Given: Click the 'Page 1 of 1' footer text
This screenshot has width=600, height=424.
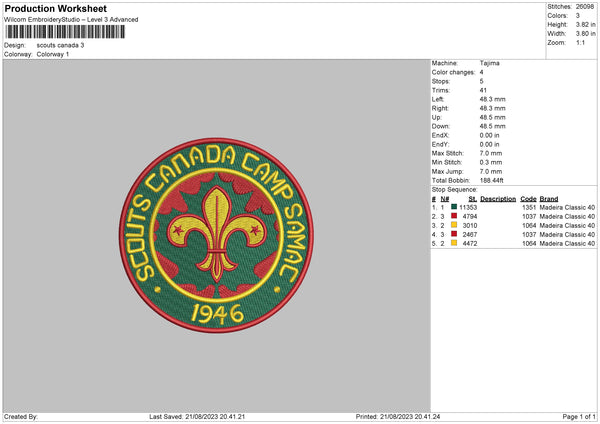Looking at the screenshot, I should tap(579, 417).
